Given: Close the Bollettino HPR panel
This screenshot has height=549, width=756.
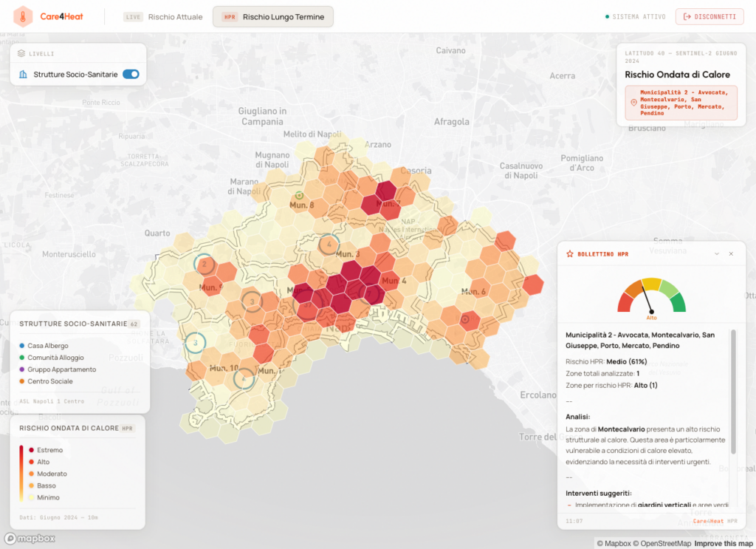Looking at the screenshot, I should (731, 253).
